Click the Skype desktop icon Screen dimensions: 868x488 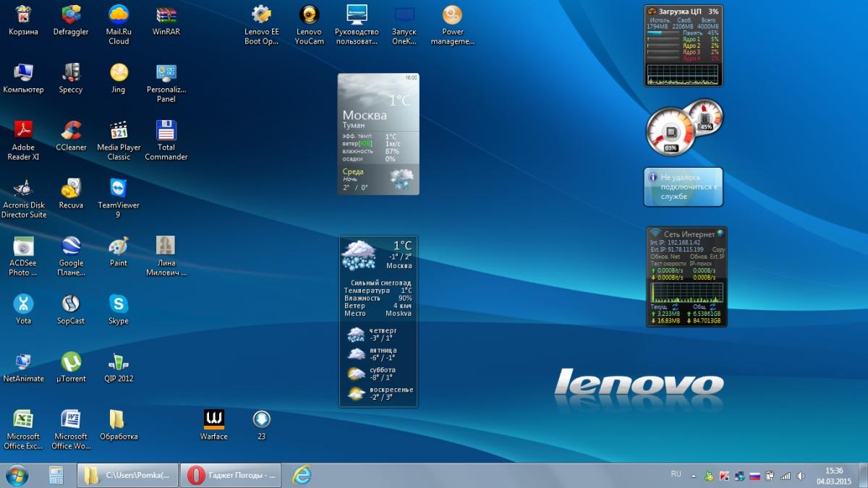tap(119, 304)
